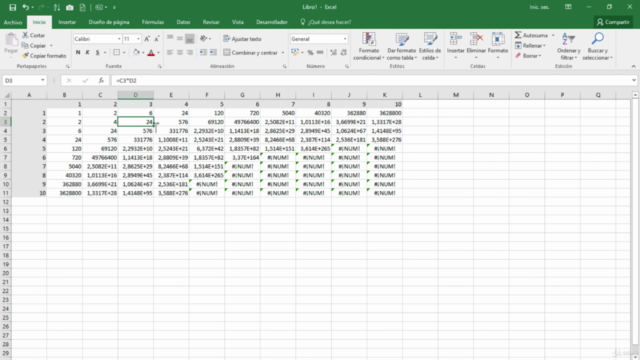Click the Copiar button

tap(34, 45)
